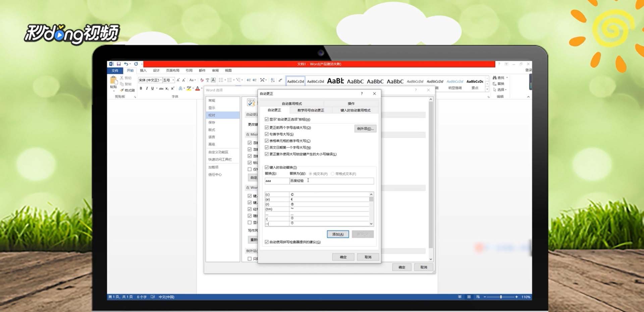644x312 pixels.
Task: Click the Cut (剪切) scissors icon
Action: pyautogui.click(x=122, y=78)
